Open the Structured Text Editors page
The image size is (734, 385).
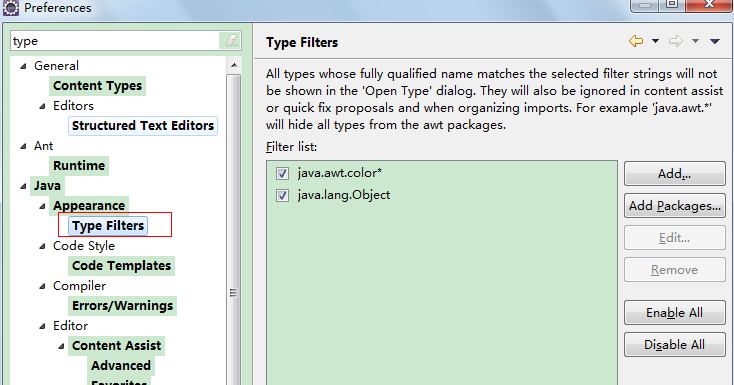(143, 126)
